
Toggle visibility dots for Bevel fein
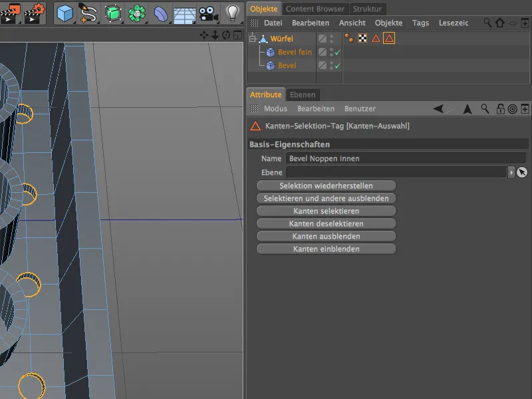tap(331, 52)
